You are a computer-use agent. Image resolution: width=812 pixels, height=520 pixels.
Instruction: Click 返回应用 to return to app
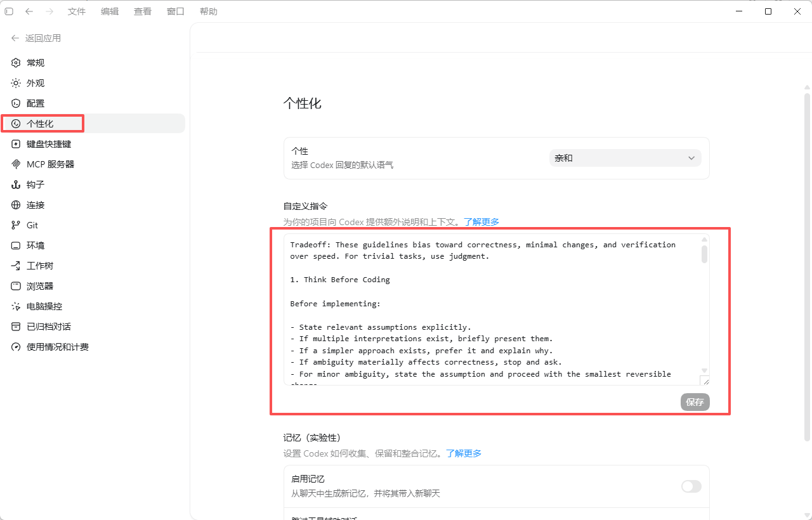pyautogui.click(x=36, y=38)
